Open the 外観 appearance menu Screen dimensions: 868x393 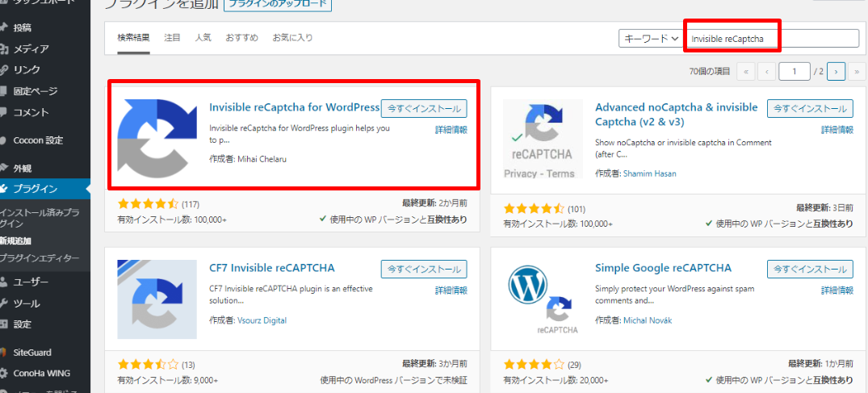23,169
